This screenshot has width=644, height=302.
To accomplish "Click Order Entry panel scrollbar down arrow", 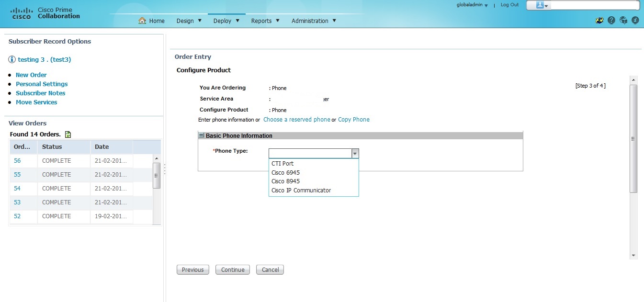I will (633, 255).
